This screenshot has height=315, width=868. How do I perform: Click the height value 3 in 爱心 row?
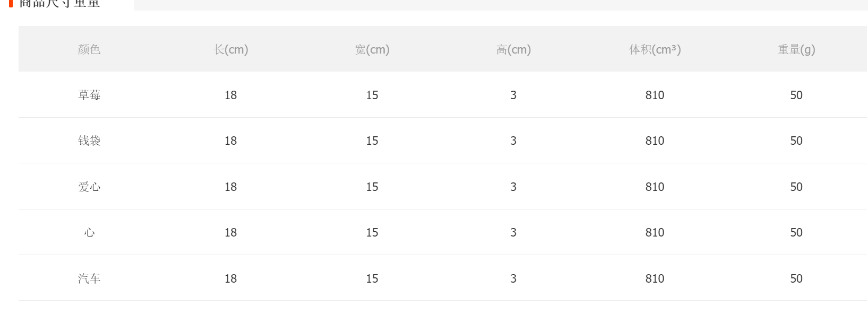[513, 187]
